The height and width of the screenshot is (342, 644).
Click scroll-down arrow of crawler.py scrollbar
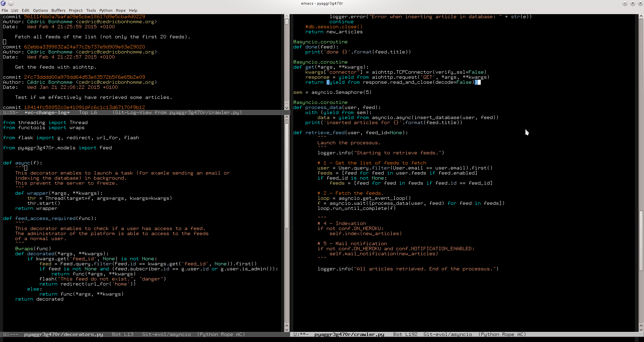(x=641, y=330)
